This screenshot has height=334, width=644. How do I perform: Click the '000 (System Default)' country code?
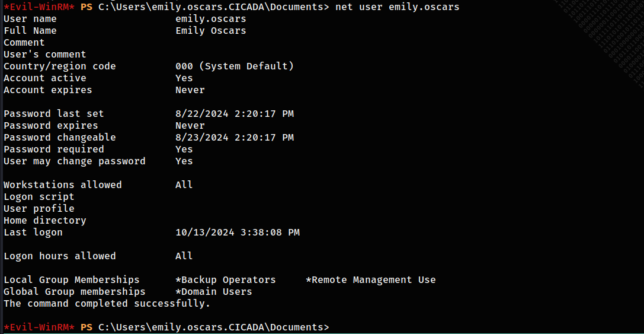click(x=235, y=66)
